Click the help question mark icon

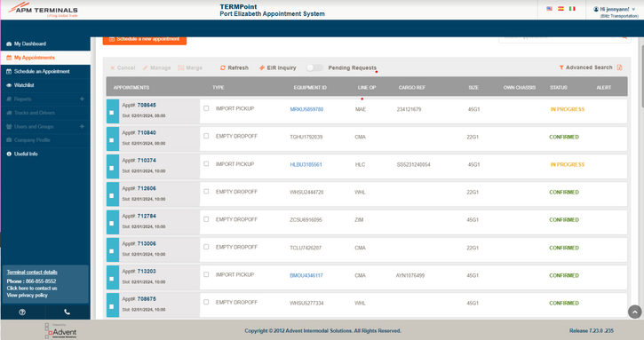tap(22, 312)
